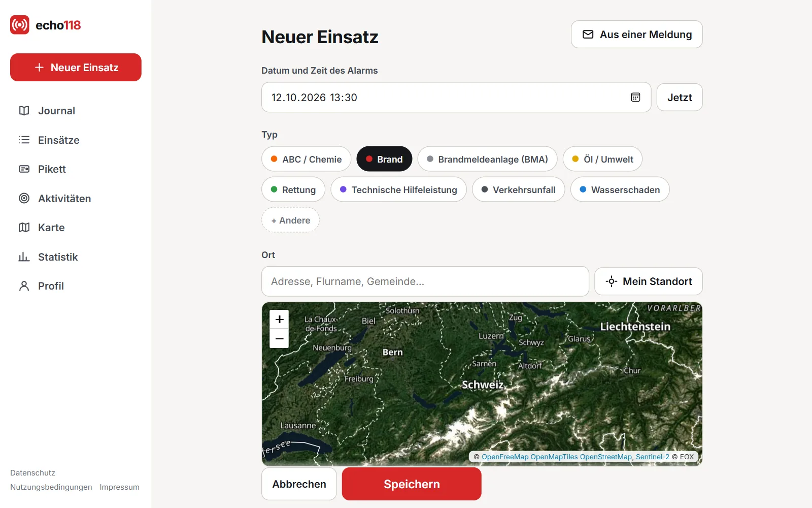The image size is (812, 508).
Task: Click the echo118 logo icon
Action: click(20, 25)
